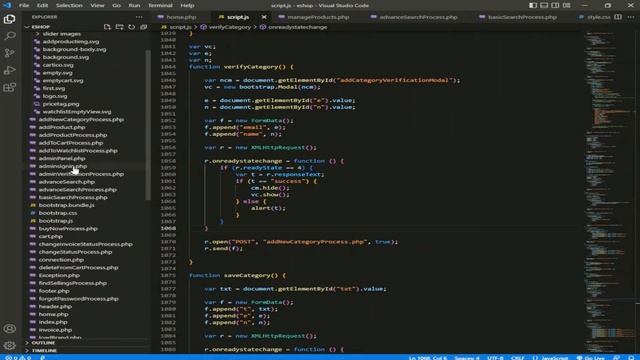Screen dimensions: 640x360
Task: Open editor more actions ellipsis
Action: click(x=631, y=17)
